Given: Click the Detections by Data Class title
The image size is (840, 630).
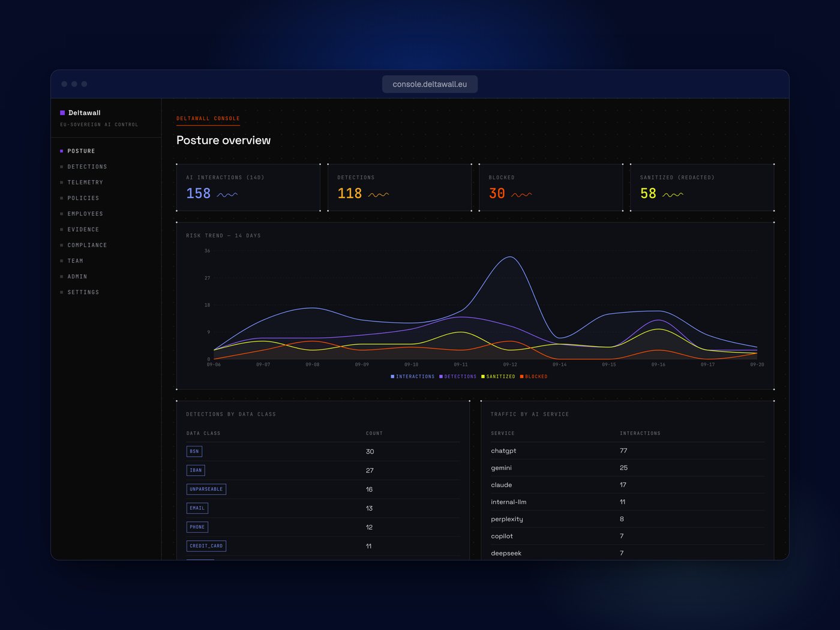Looking at the screenshot, I should coord(231,415).
